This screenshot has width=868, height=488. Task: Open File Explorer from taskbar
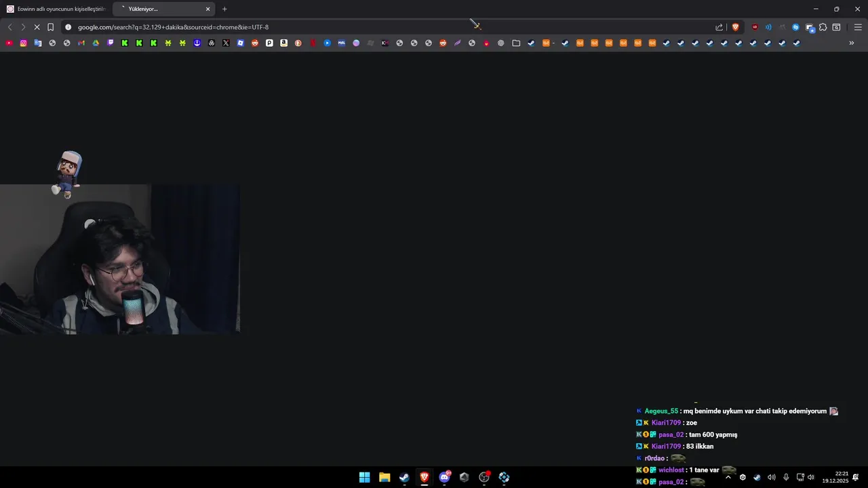[x=384, y=477]
